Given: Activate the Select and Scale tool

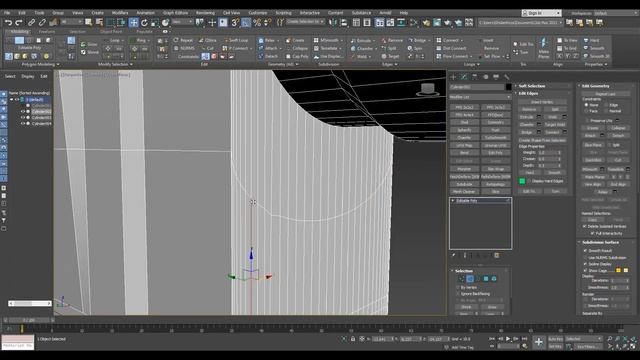Looking at the screenshot, I should click(155, 22).
